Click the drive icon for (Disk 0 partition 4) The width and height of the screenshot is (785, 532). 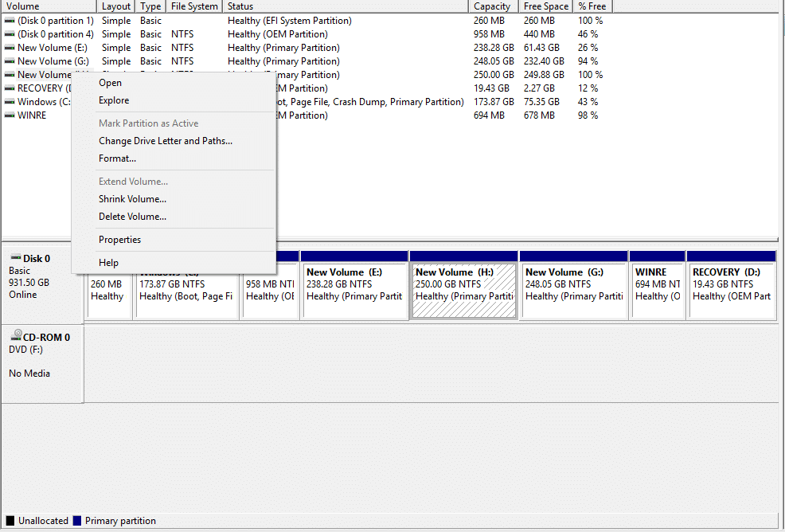click(10, 34)
